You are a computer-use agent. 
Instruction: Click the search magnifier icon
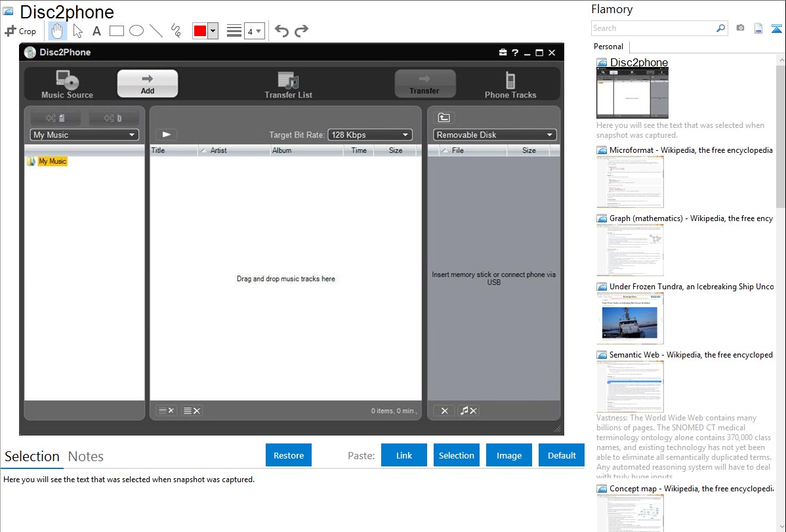(721, 28)
